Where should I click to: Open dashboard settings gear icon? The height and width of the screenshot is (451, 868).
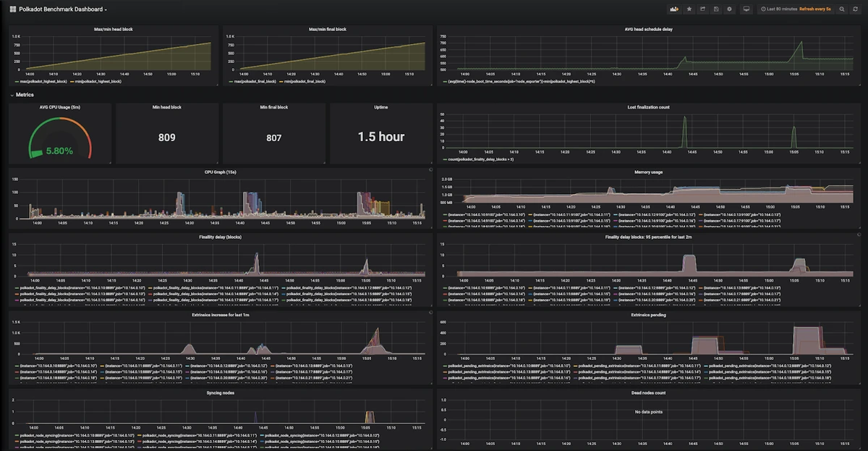[729, 9]
